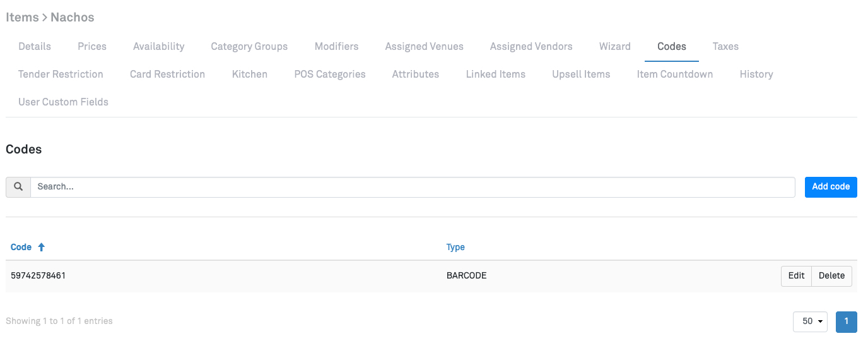Select the Taxes tab
The image size is (868, 360).
coord(725,47)
